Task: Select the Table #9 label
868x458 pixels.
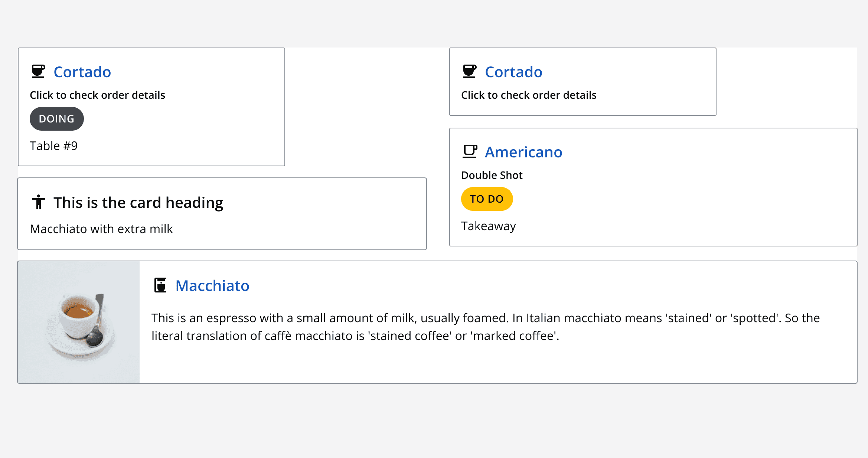Action: pos(53,145)
